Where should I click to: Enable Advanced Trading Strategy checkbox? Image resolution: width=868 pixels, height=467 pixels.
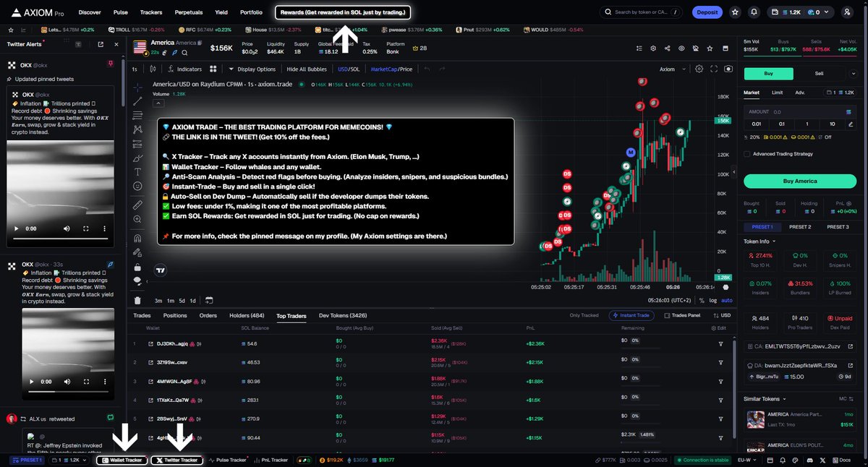pyautogui.click(x=747, y=153)
